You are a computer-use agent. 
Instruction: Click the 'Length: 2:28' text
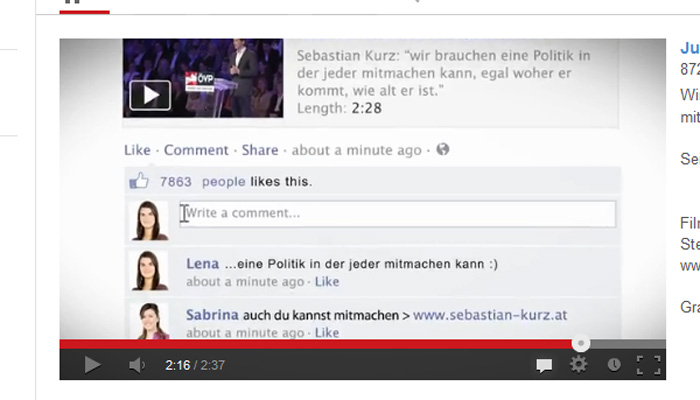tap(339, 108)
